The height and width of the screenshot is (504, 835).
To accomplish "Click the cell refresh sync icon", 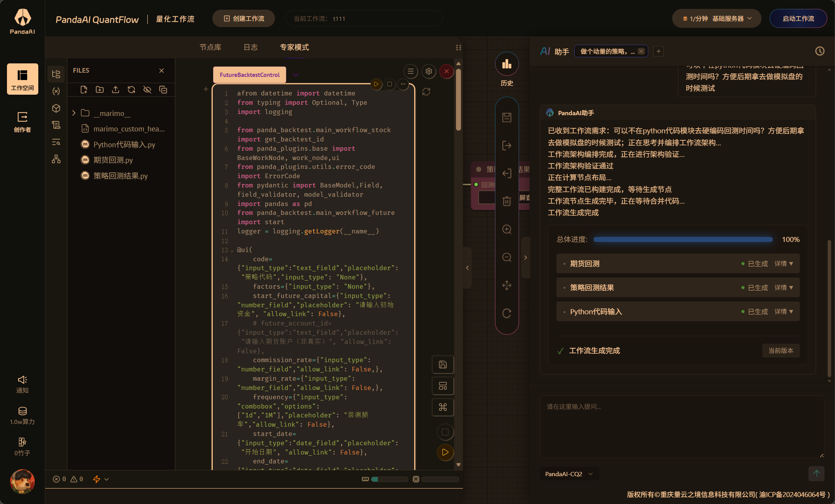I will (x=426, y=92).
